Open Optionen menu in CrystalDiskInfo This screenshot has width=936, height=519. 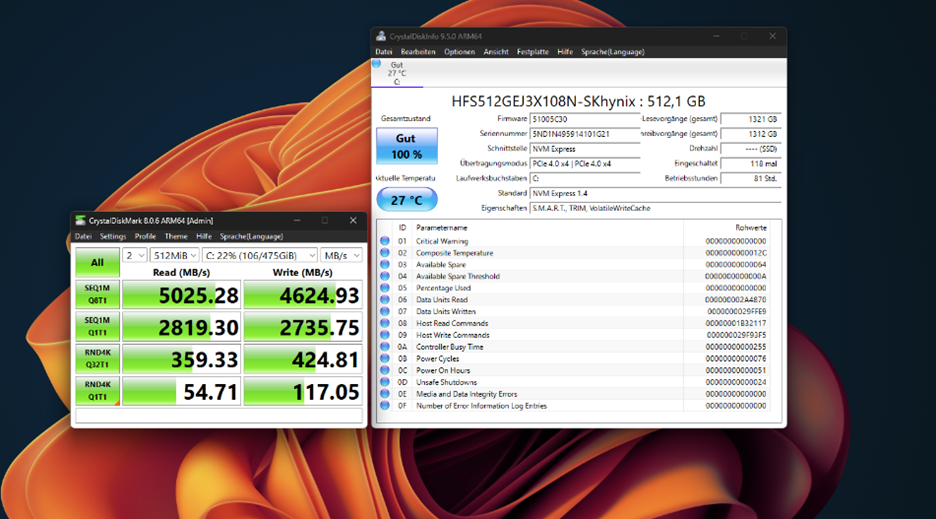click(460, 52)
